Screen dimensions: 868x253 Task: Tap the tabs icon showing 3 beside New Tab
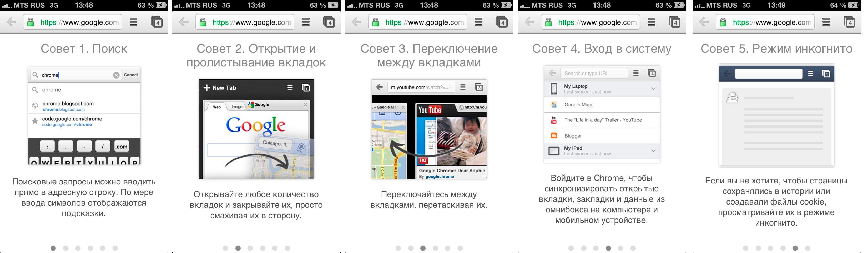[x=306, y=88]
